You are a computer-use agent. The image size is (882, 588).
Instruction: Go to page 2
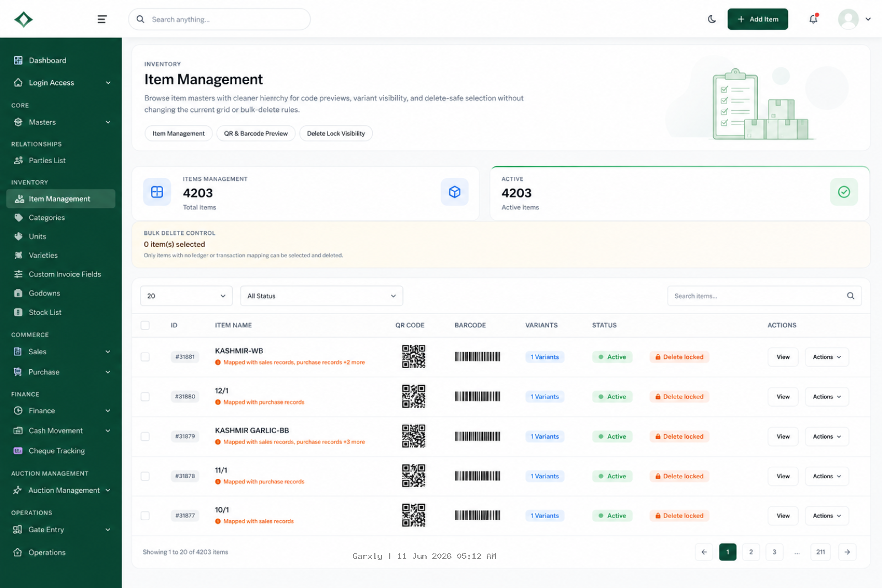point(751,552)
